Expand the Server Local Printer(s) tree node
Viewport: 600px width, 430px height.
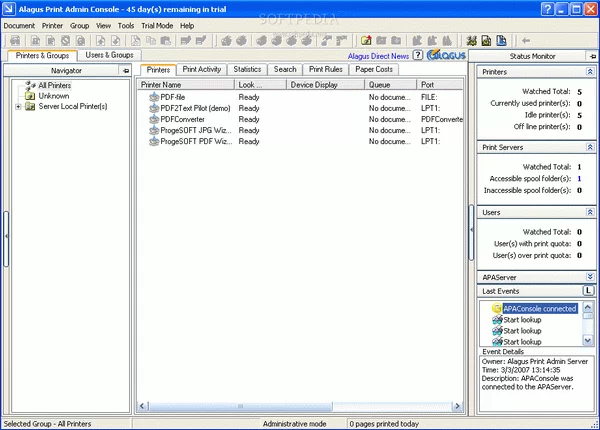pos(18,106)
